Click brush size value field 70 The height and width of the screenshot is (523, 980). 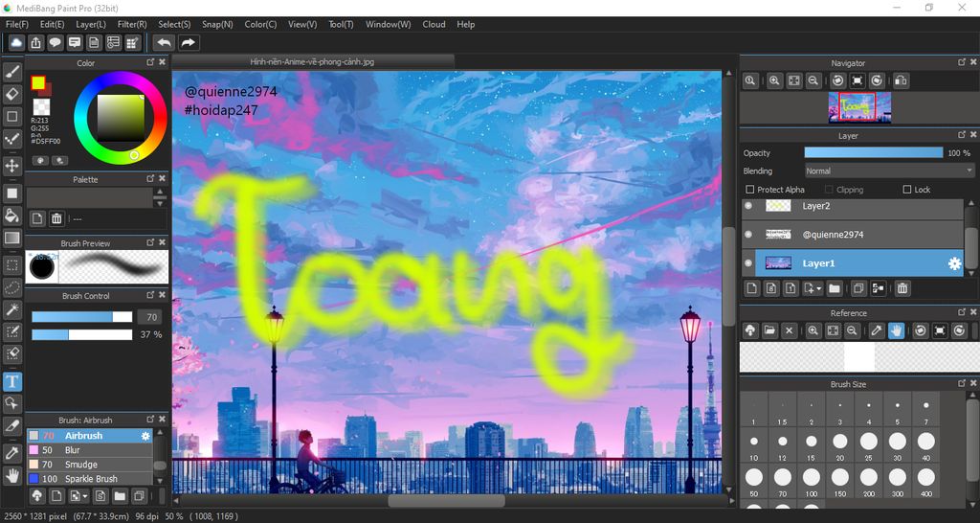click(149, 317)
